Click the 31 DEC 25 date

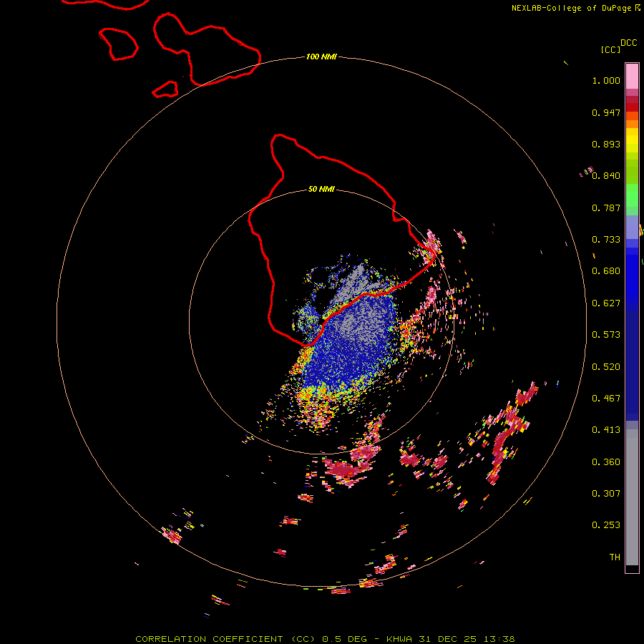point(448,639)
